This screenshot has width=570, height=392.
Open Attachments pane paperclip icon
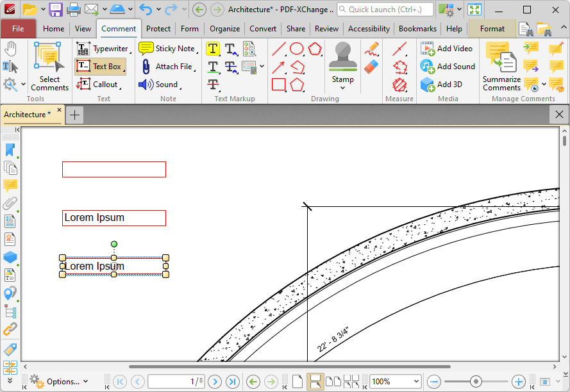(x=10, y=204)
